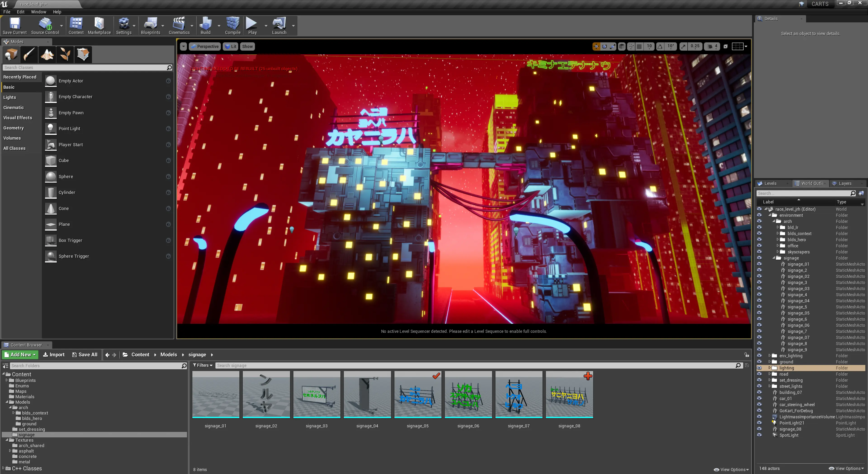Toggle scale snapping in viewport
The height and width of the screenshot is (474, 868).
pyautogui.click(x=683, y=47)
